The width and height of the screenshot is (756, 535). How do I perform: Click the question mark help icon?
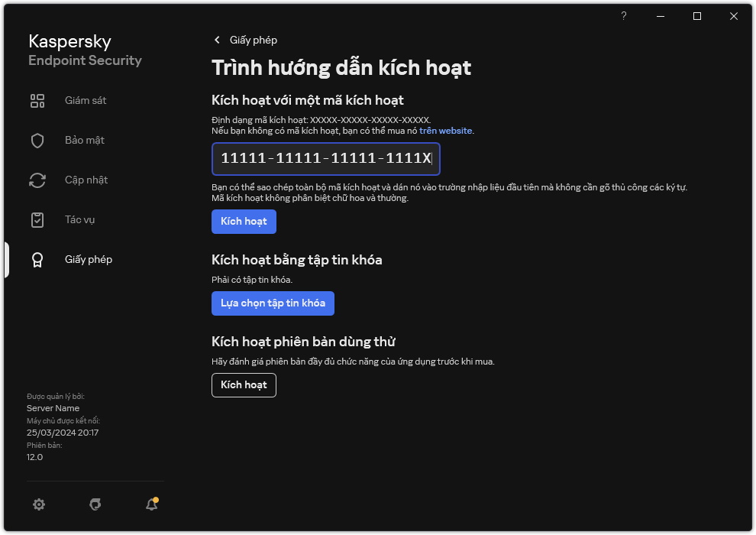point(624,16)
